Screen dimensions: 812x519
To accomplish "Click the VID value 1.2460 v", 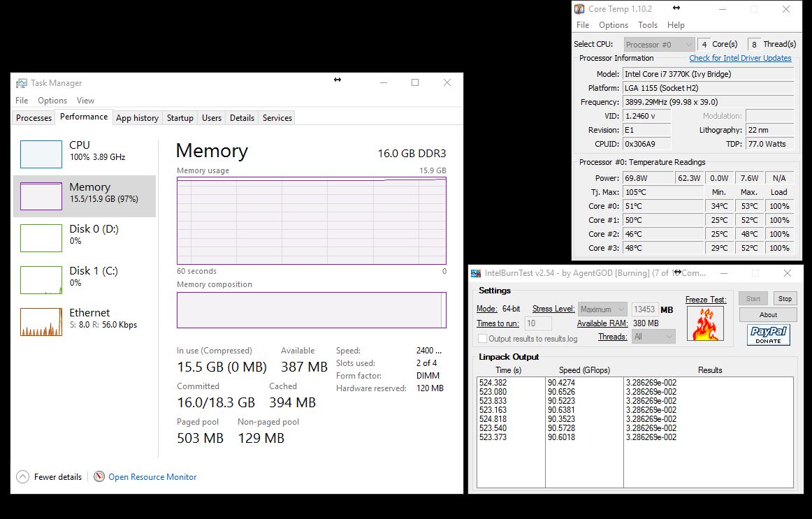I will click(647, 116).
